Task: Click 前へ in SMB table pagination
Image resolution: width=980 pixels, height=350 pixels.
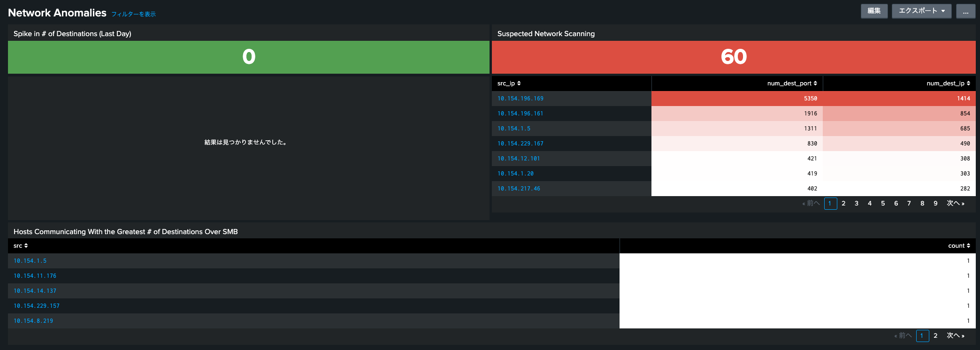Action: click(x=903, y=336)
